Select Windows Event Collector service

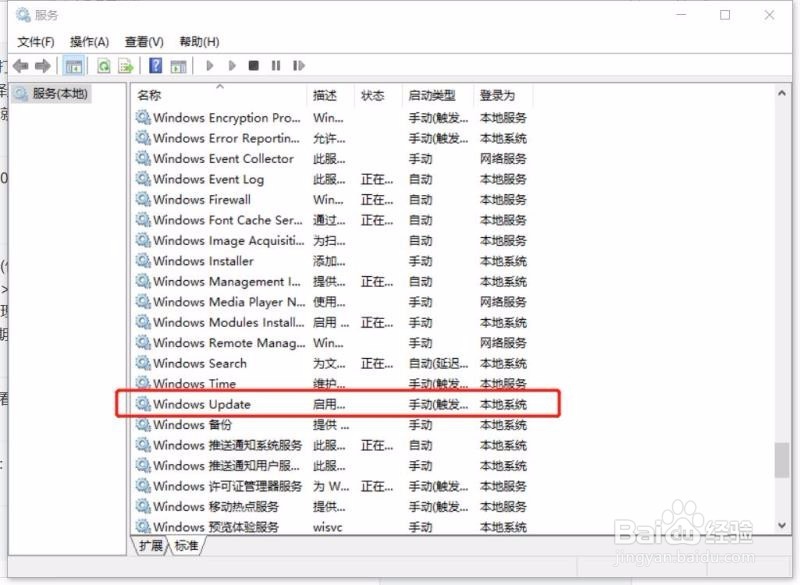[x=332, y=159]
